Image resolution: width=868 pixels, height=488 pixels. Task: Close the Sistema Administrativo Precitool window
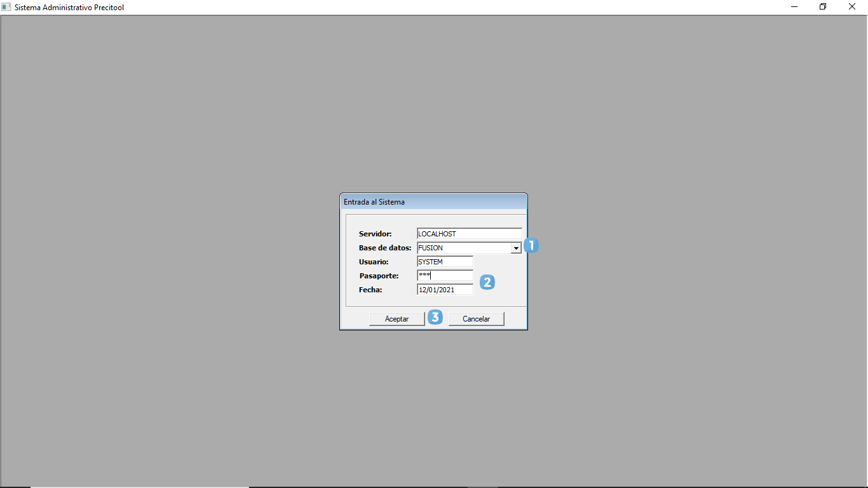pyautogui.click(x=852, y=7)
